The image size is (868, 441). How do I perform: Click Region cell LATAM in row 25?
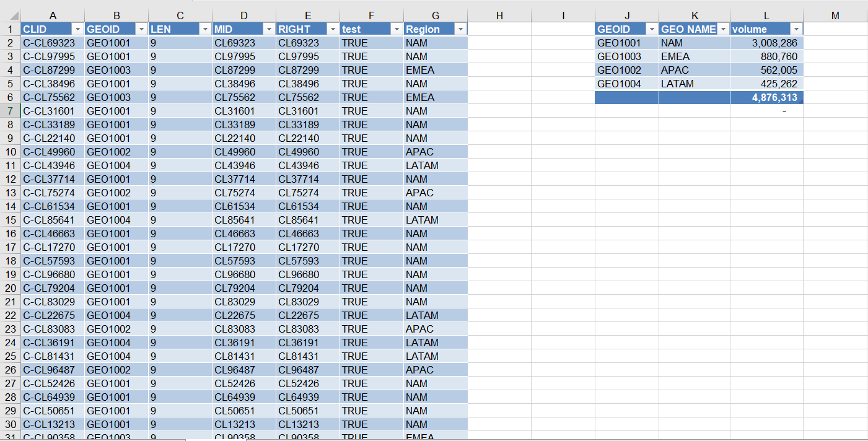[436, 356]
